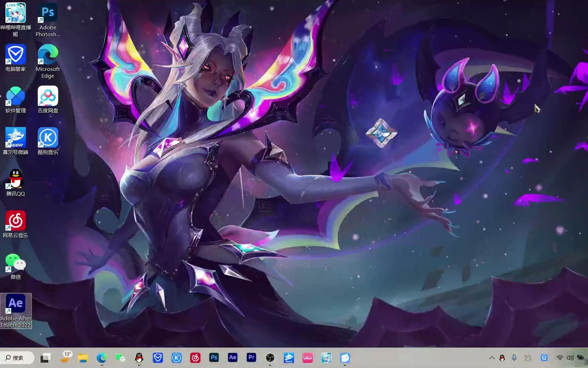Open QQ penguin icon on the taskbar
The image size is (588, 368).
139,358
